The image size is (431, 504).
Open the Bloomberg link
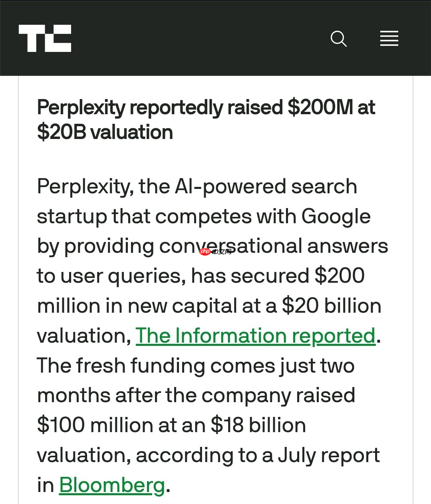112,485
